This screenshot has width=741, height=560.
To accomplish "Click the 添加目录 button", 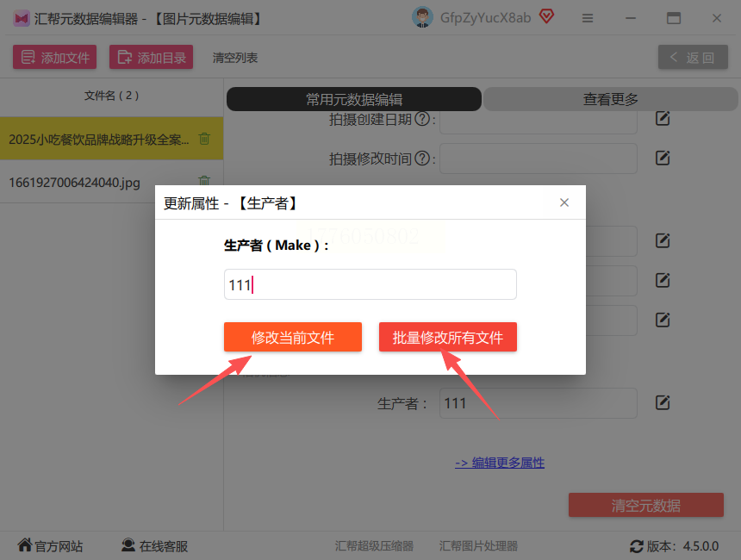I will pos(152,57).
